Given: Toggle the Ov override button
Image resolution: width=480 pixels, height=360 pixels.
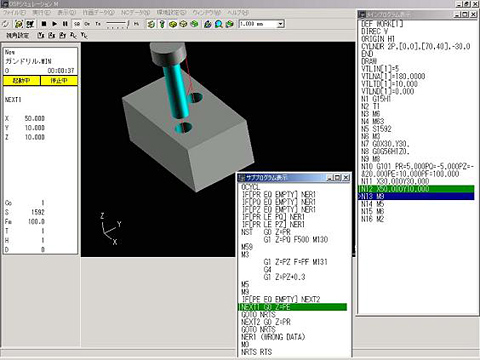Looking at the screenshot, I should 87,24.
